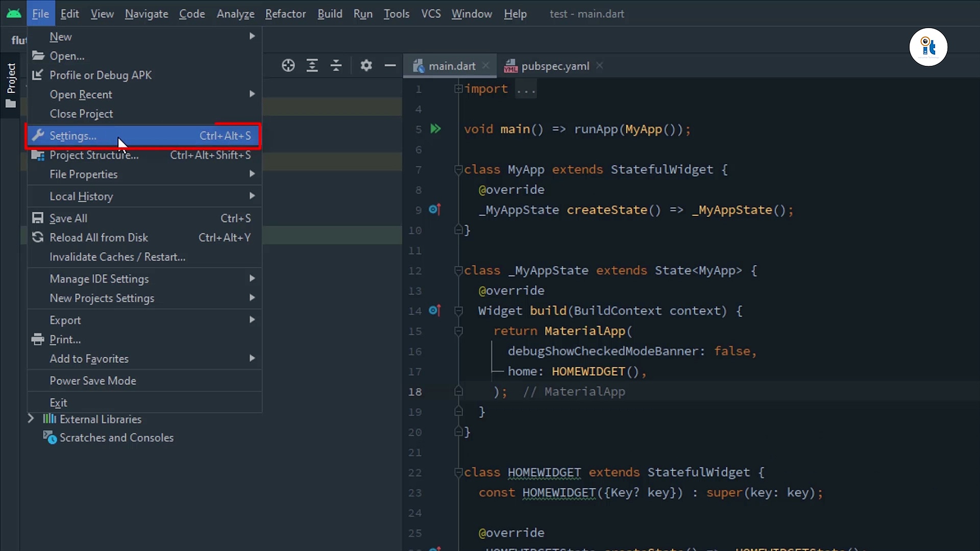Expand File Properties submenu
Image resolution: width=980 pixels, height=551 pixels.
144,174
